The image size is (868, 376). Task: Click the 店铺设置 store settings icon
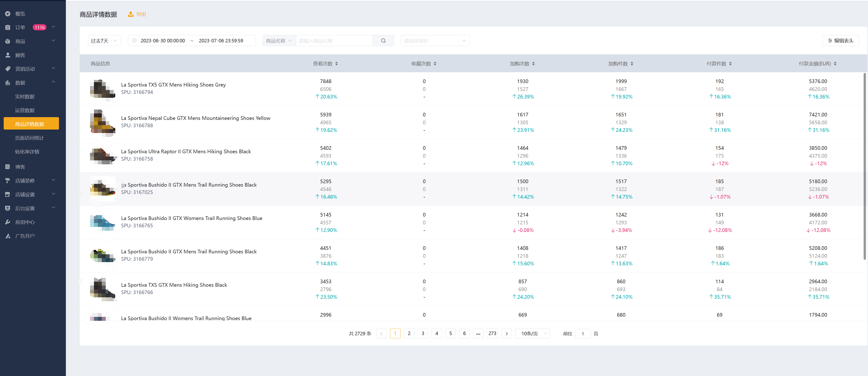(8, 195)
